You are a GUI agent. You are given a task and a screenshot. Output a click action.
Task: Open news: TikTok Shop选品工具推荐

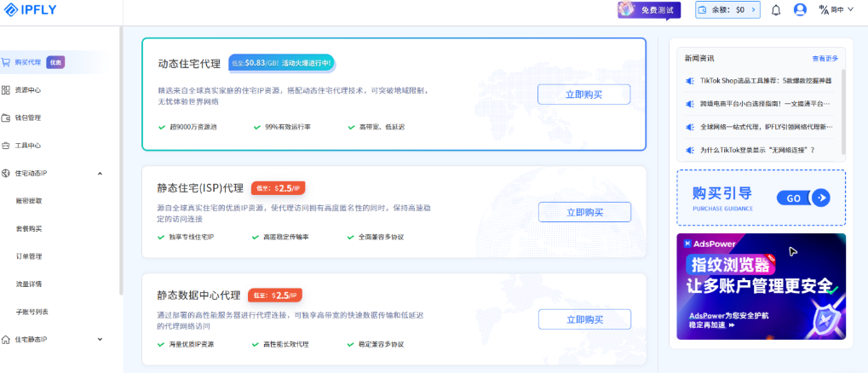(x=766, y=81)
